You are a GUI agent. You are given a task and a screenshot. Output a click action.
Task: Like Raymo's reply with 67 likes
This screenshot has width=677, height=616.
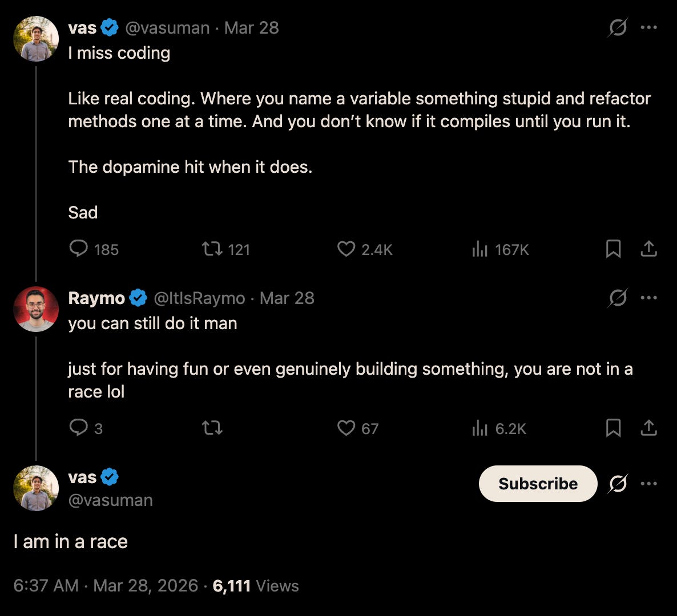[x=346, y=428]
